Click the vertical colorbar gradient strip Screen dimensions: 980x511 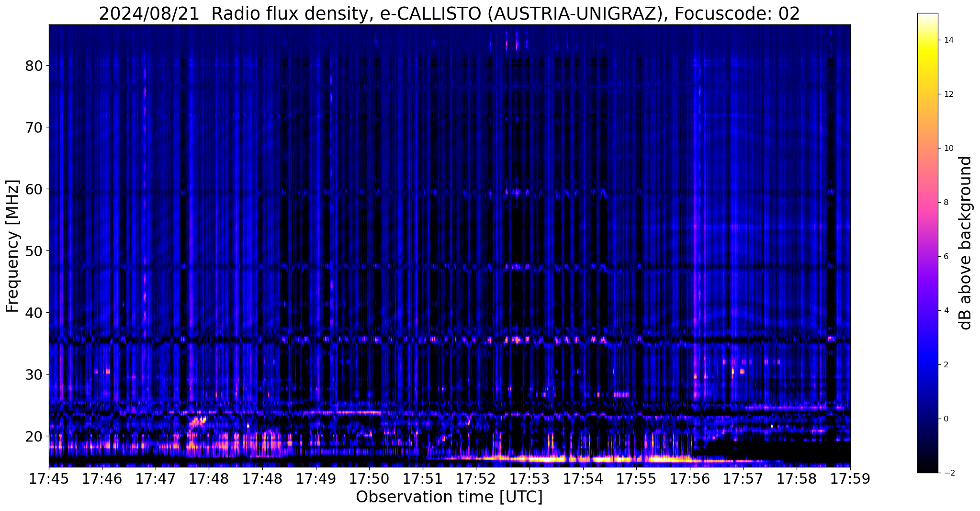(928, 243)
